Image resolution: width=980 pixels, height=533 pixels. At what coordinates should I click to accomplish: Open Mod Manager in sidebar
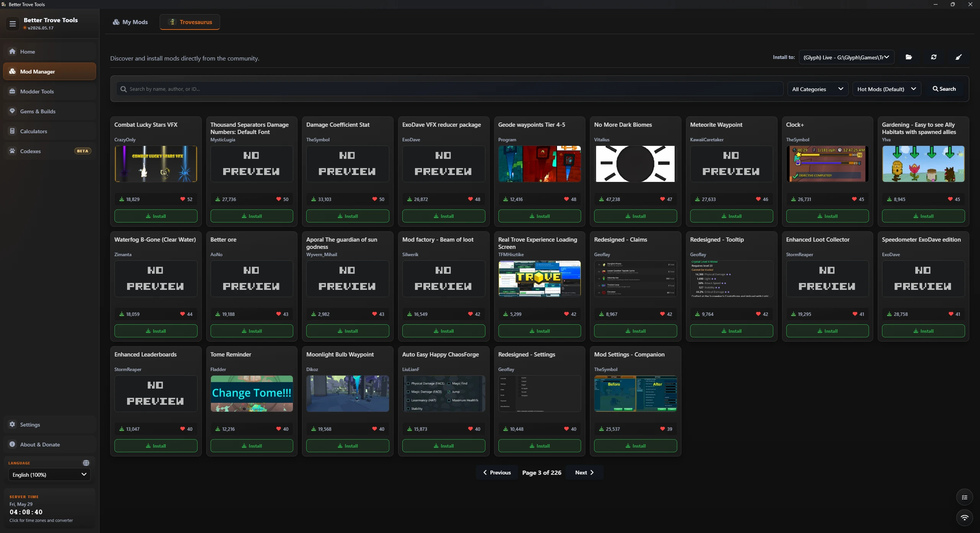click(49, 71)
